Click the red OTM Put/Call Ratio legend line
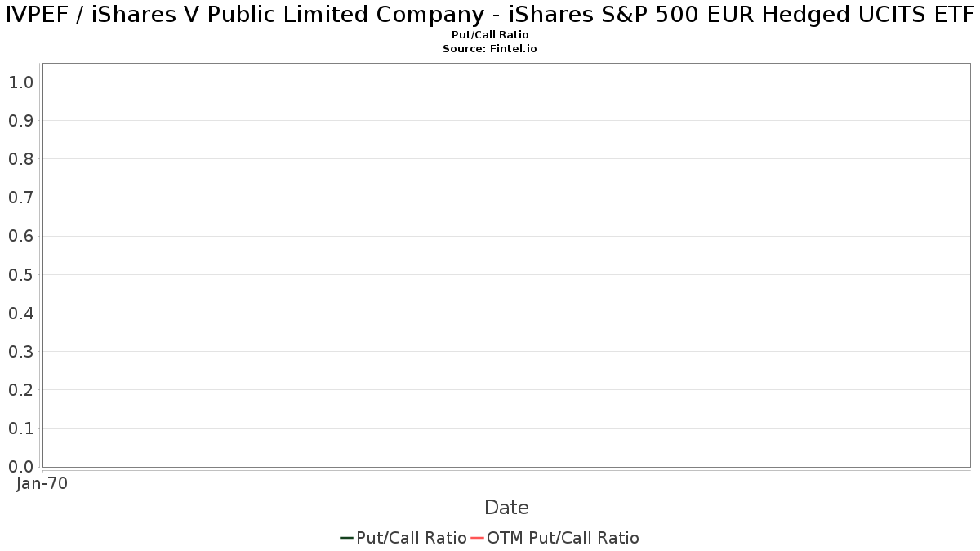 (x=477, y=538)
